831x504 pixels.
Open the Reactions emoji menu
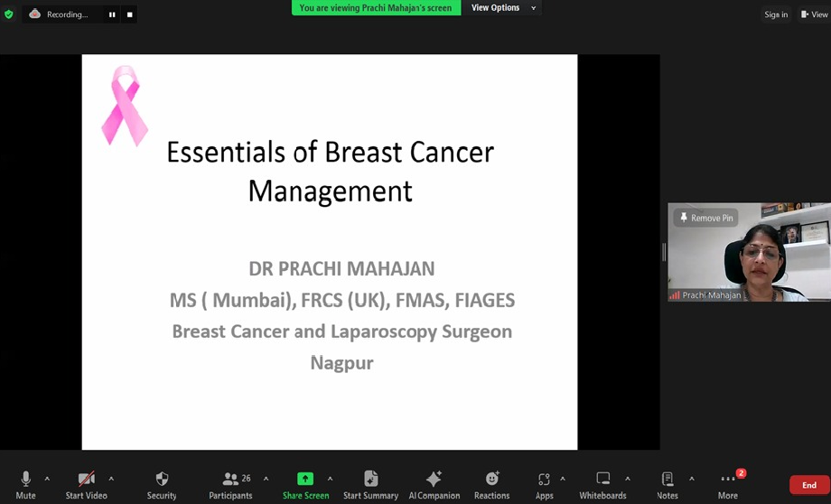pyautogui.click(x=491, y=480)
